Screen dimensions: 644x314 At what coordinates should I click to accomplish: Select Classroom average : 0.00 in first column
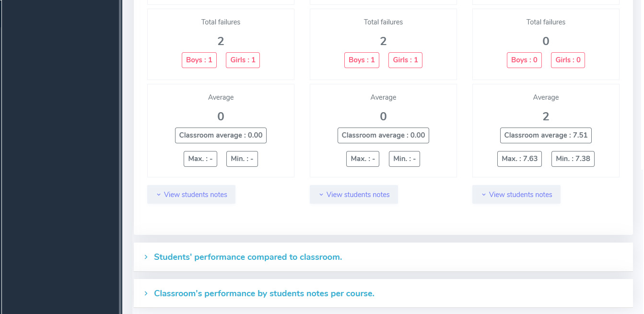tap(221, 135)
